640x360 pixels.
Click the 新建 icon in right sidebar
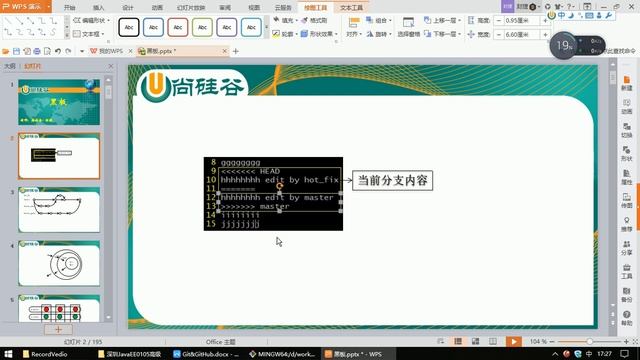626,83
